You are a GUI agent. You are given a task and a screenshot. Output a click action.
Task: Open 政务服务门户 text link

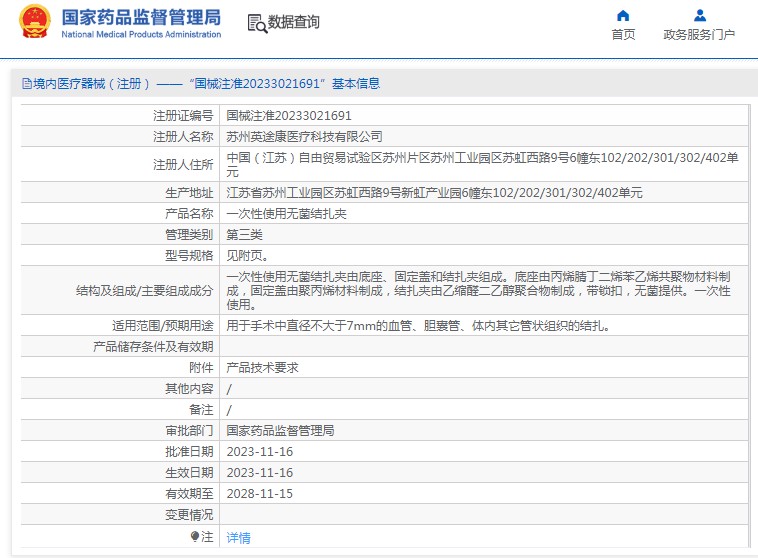point(699,35)
